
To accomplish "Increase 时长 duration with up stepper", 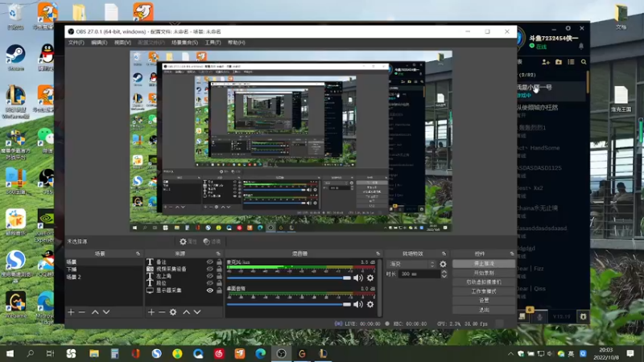I will click(x=444, y=272).
